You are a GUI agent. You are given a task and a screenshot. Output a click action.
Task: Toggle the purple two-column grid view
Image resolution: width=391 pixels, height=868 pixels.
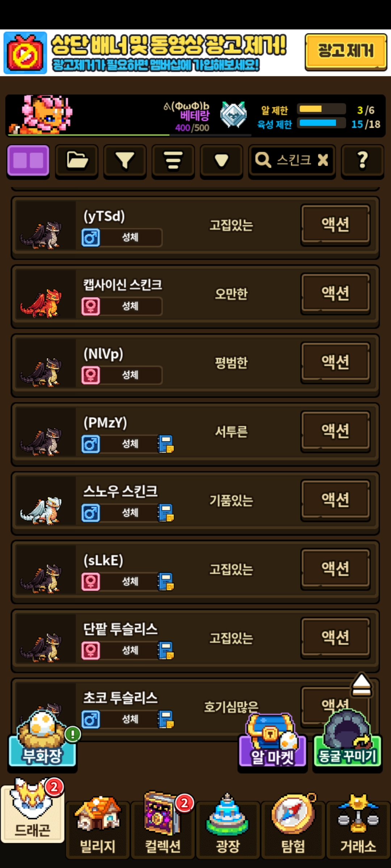(x=28, y=161)
